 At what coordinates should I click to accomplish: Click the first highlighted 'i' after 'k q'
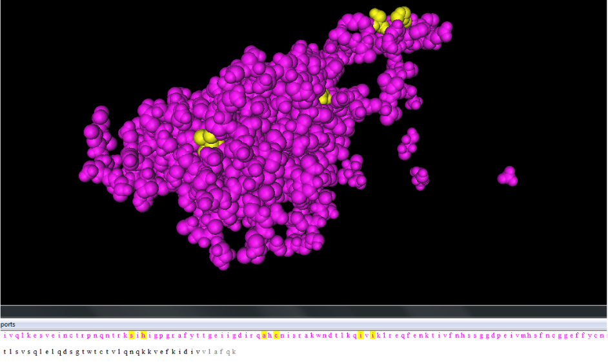click(x=361, y=335)
